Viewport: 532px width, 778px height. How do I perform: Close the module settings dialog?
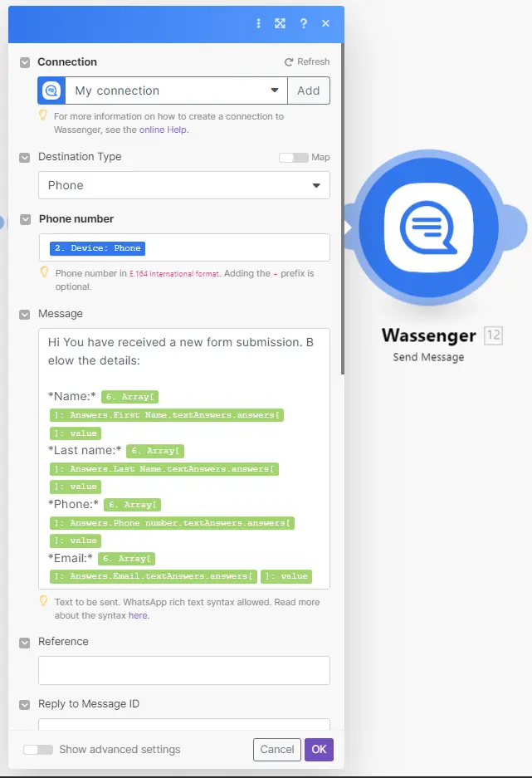[326, 24]
